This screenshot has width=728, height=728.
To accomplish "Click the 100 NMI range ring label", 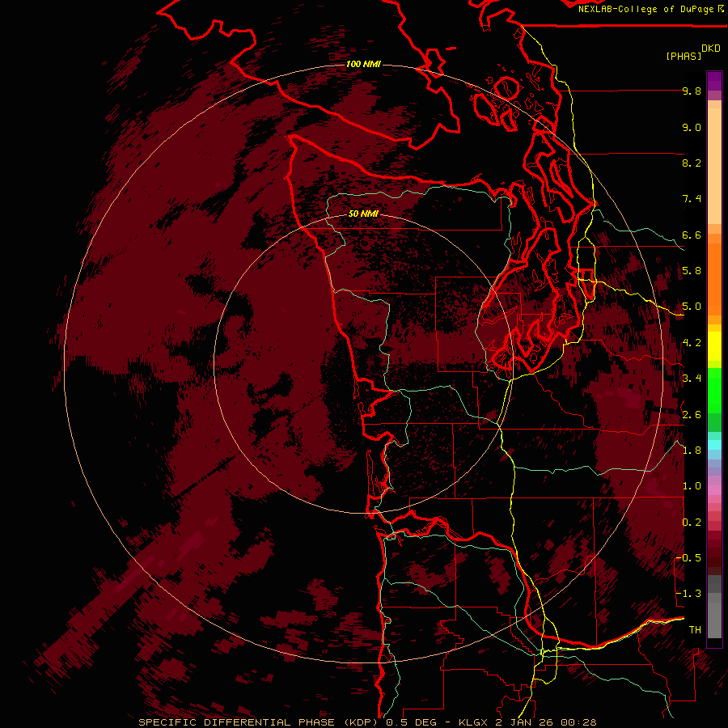I will [363, 64].
